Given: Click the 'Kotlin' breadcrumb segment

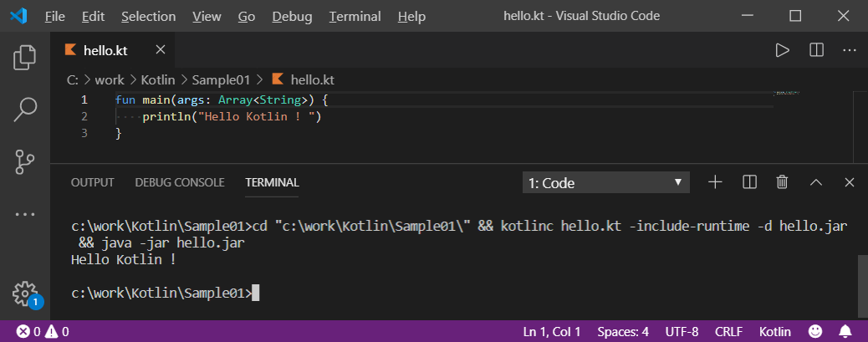Looking at the screenshot, I should [158, 80].
